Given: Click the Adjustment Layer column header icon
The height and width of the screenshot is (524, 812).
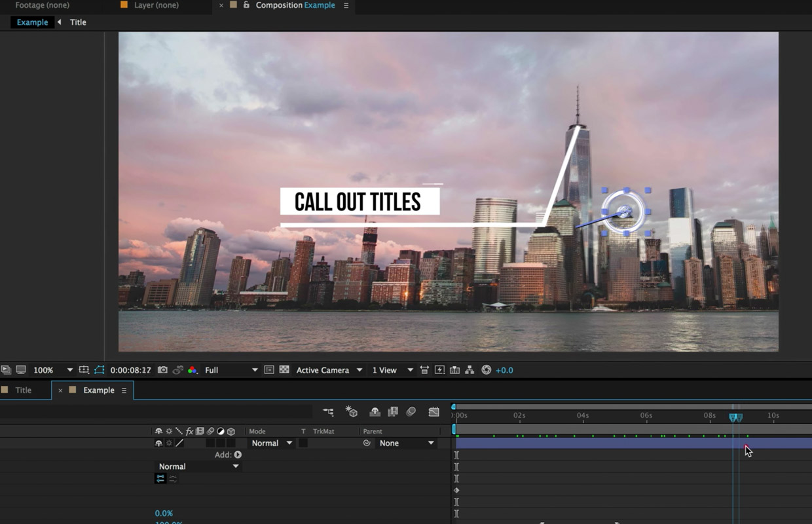Looking at the screenshot, I should 221,432.
